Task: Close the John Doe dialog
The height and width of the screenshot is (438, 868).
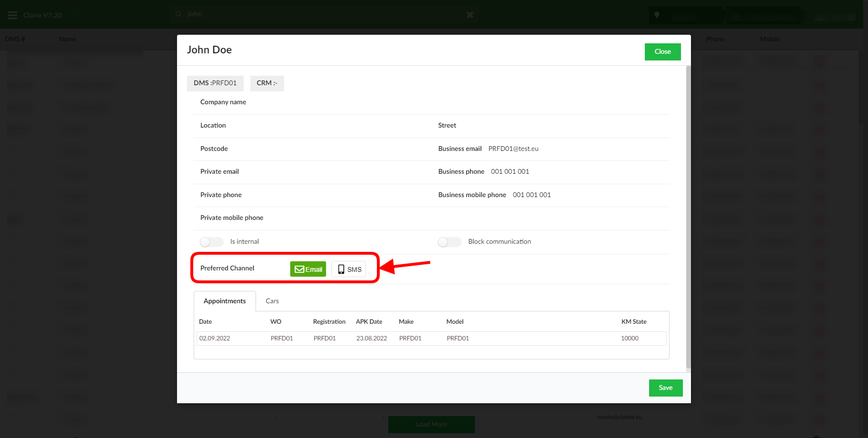Action: 662,52
